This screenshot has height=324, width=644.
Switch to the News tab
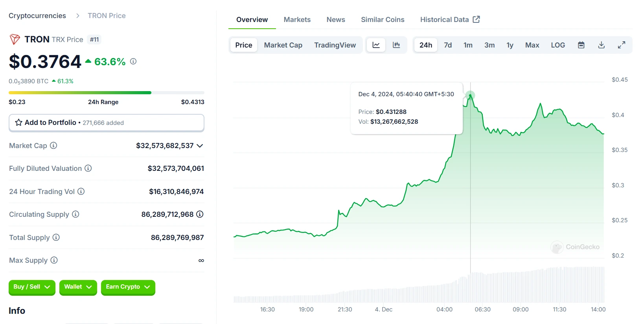pos(336,20)
